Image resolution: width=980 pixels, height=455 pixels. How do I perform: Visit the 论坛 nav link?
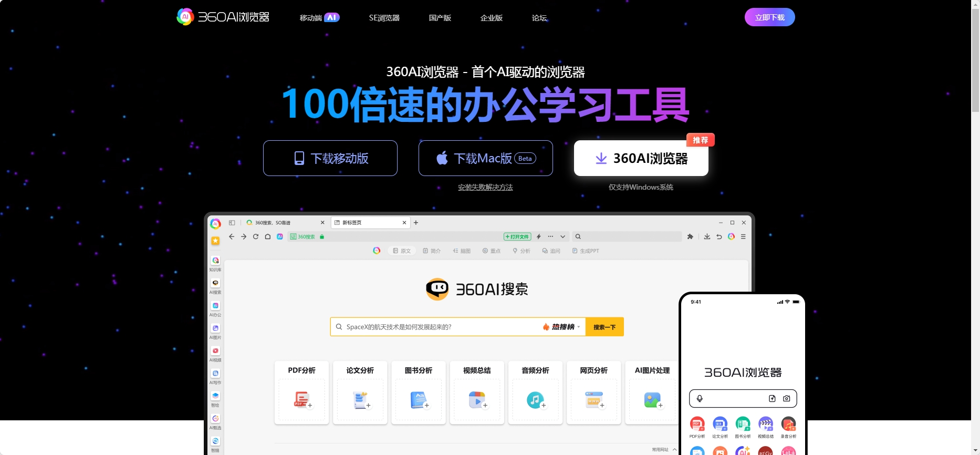tap(539, 18)
